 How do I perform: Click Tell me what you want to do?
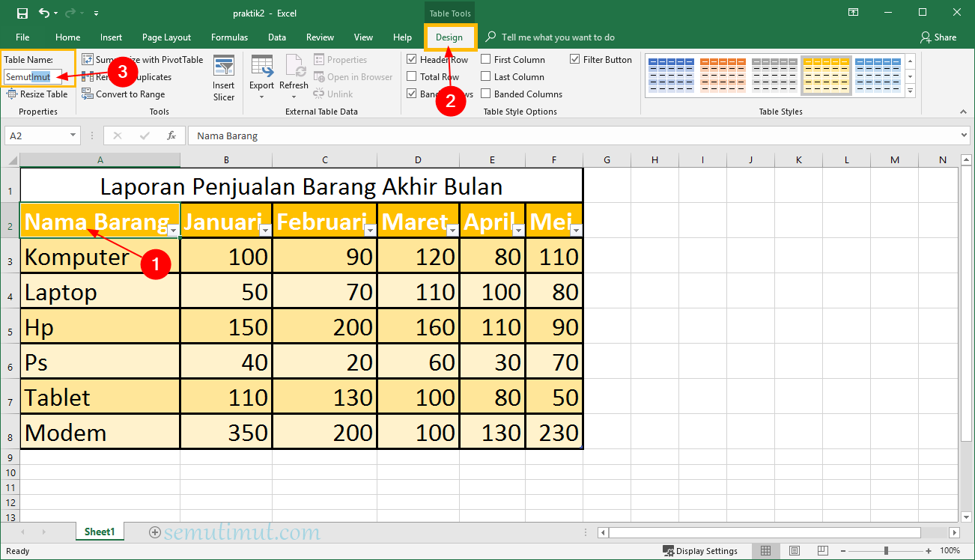(x=558, y=37)
